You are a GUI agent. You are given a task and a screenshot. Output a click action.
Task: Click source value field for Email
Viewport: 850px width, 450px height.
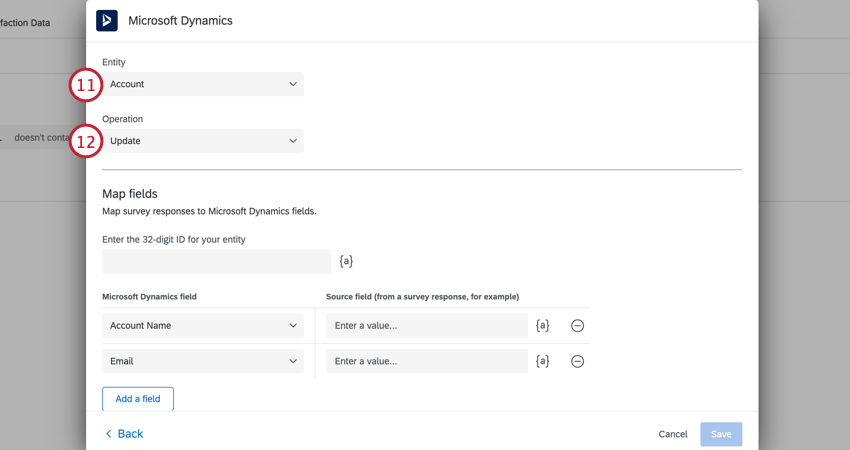click(427, 361)
